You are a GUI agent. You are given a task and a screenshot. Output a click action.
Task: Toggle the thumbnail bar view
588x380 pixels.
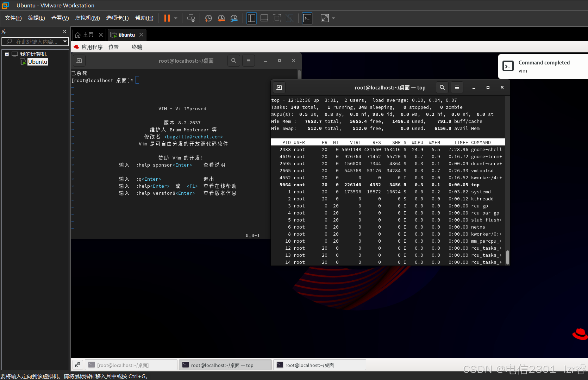coord(264,18)
